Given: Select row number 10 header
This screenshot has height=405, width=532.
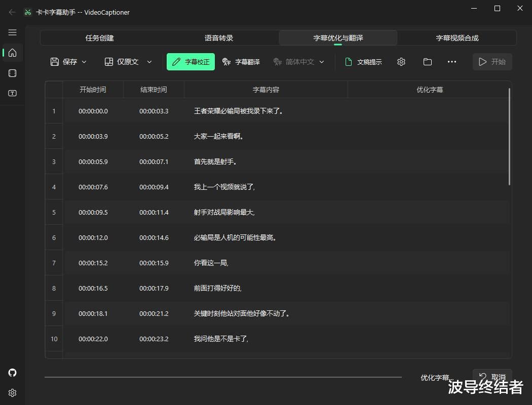Looking at the screenshot, I should click(54, 339).
